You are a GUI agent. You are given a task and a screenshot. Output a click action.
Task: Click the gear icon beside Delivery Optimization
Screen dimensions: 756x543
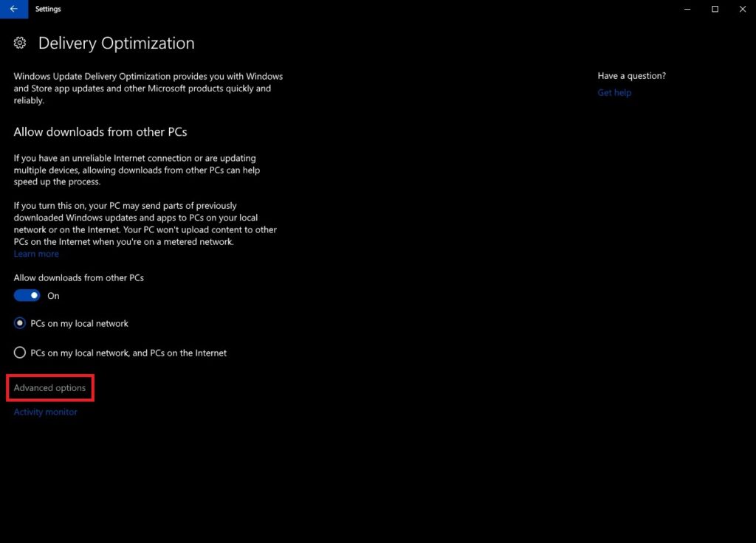[x=19, y=43]
